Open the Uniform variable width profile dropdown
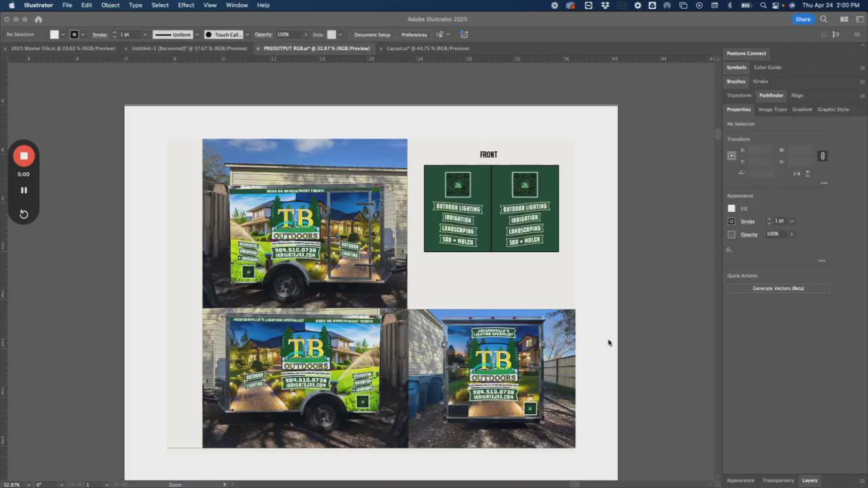This screenshot has height=488, width=868. 197,35
